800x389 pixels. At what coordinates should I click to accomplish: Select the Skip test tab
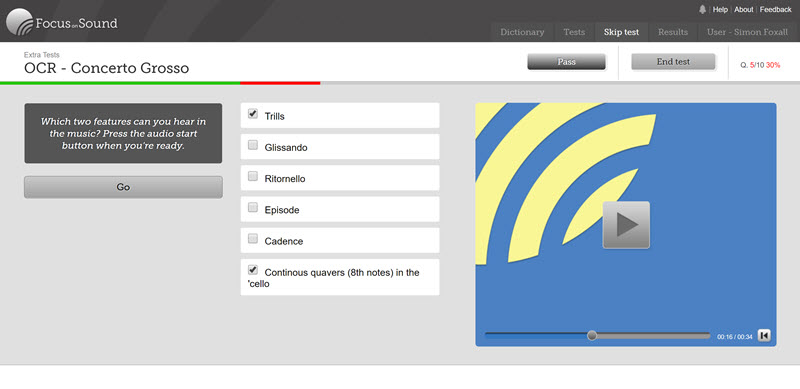tap(621, 32)
